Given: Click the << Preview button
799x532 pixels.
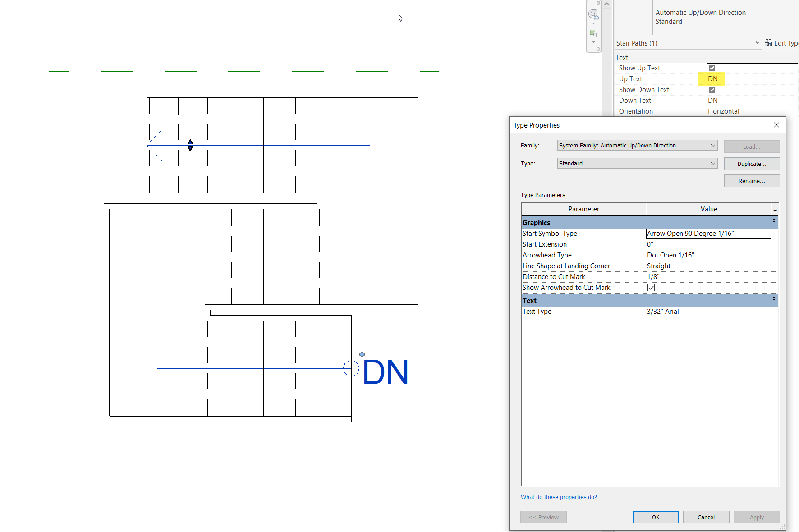Looking at the screenshot, I should pyautogui.click(x=543, y=517).
